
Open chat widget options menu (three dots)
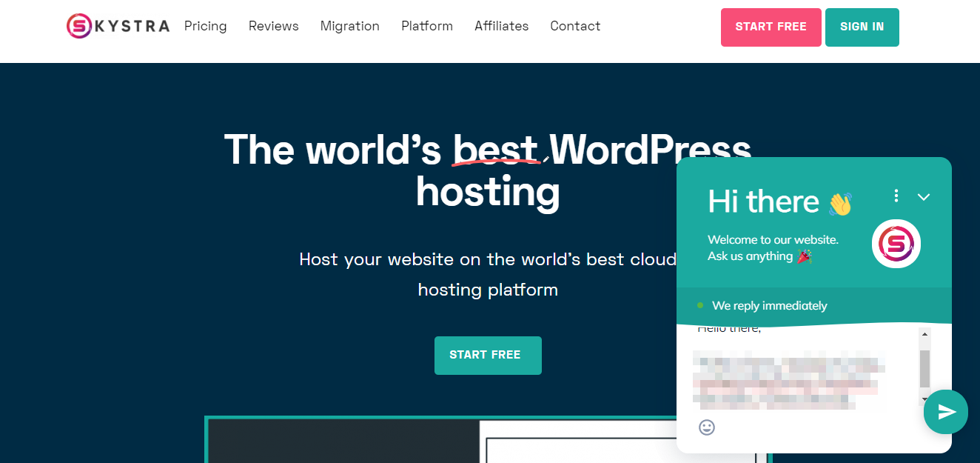[x=896, y=196]
